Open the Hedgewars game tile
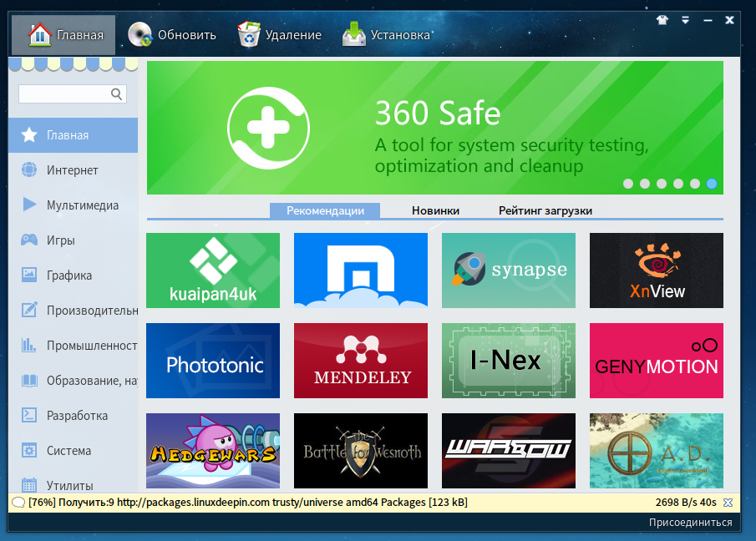 (x=213, y=451)
